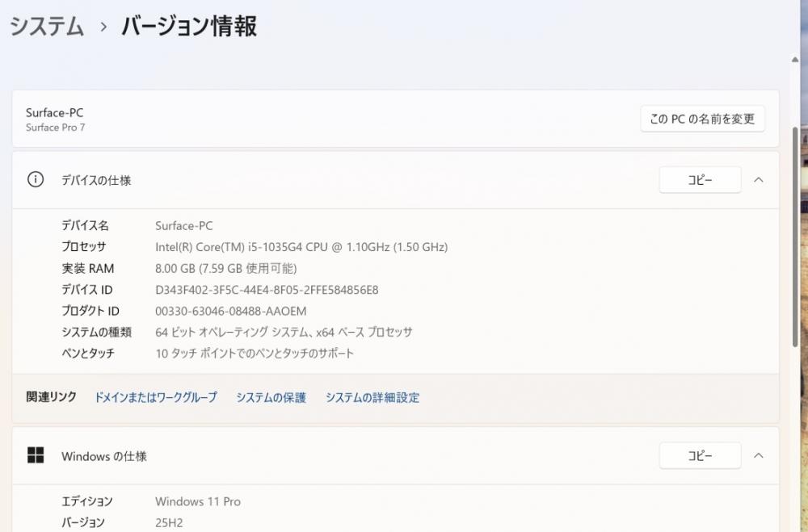808x532 pixels.
Task: Select the Surface-PC device name value
Action: click(x=184, y=225)
